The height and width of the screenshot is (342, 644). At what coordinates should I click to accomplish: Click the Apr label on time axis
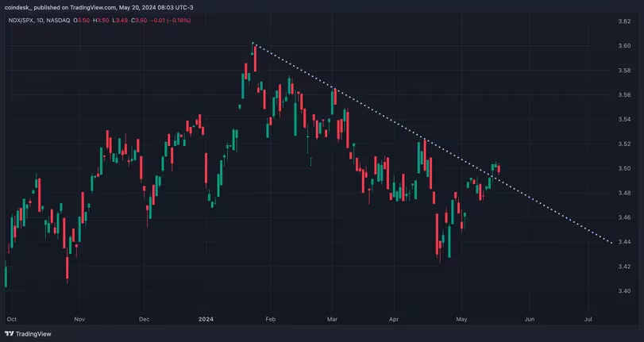(394, 319)
